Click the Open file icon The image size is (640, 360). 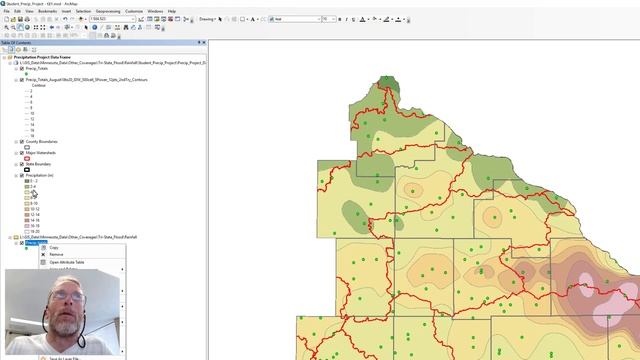pyautogui.click(x=13, y=19)
